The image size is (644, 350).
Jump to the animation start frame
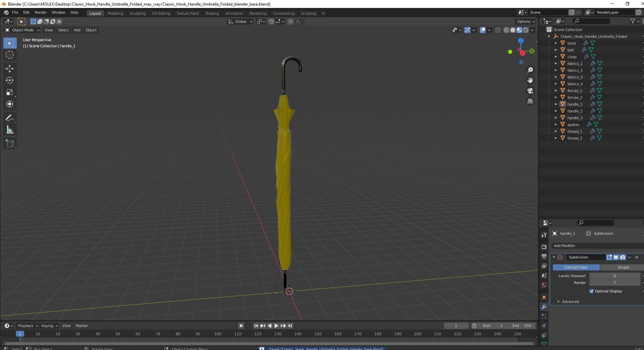point(256,326)
